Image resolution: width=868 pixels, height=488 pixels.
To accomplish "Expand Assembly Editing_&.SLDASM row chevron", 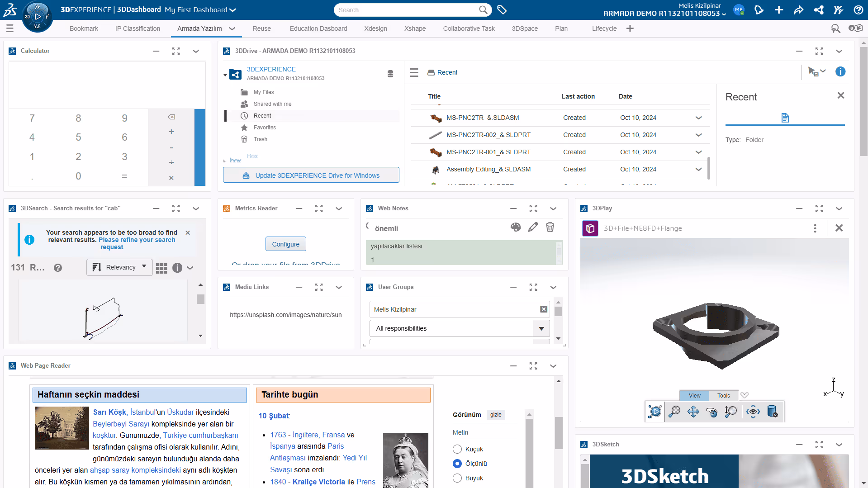I will click(698, 169).
